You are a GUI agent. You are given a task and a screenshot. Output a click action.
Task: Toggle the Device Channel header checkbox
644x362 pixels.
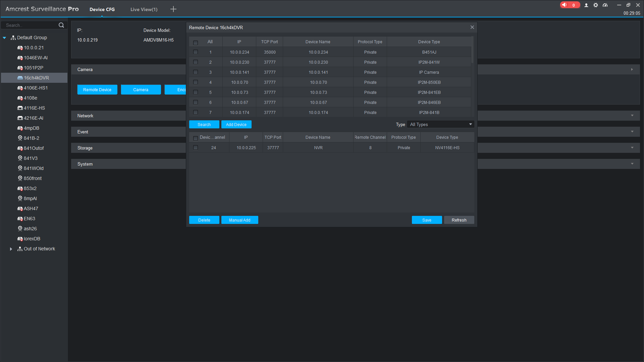point(196,138)
